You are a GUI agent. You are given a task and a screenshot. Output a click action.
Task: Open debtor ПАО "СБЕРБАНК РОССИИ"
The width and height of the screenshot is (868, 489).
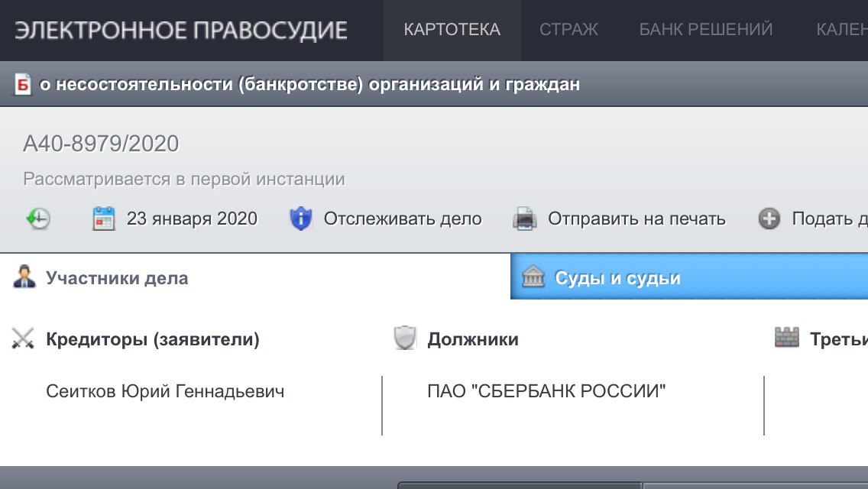click(x=546, y=392)
